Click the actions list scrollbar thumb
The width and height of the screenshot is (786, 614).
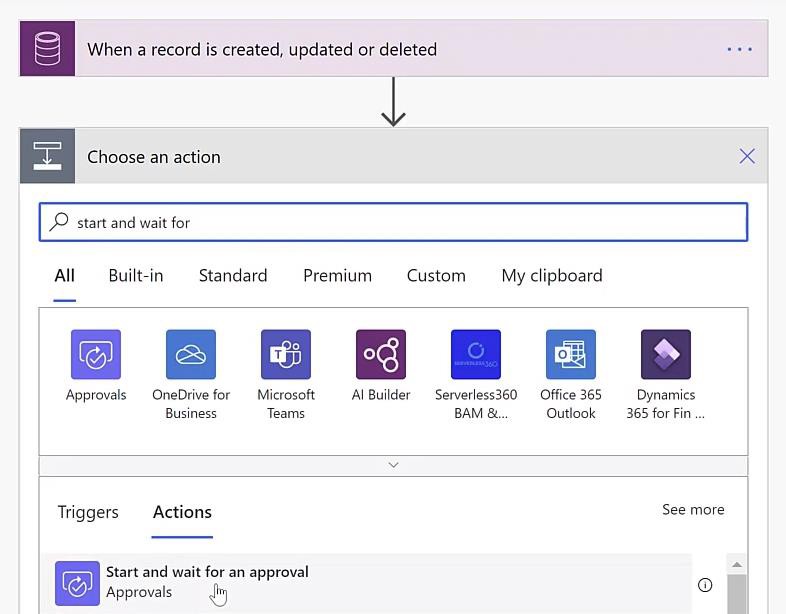(736, 594)
